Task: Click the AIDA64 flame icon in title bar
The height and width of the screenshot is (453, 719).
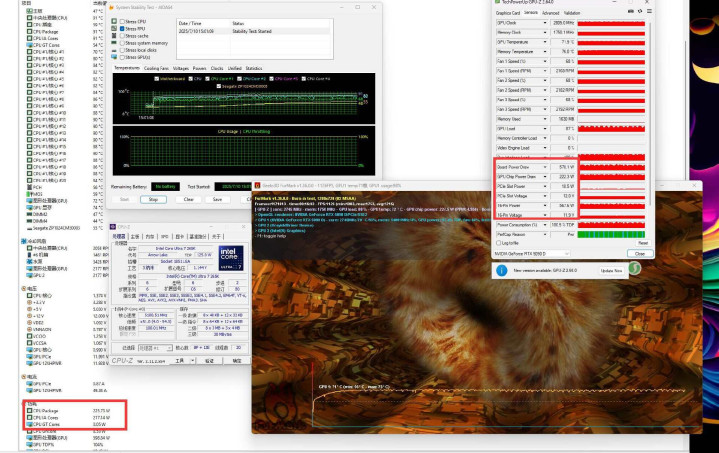Action: (x=114, y=6)
